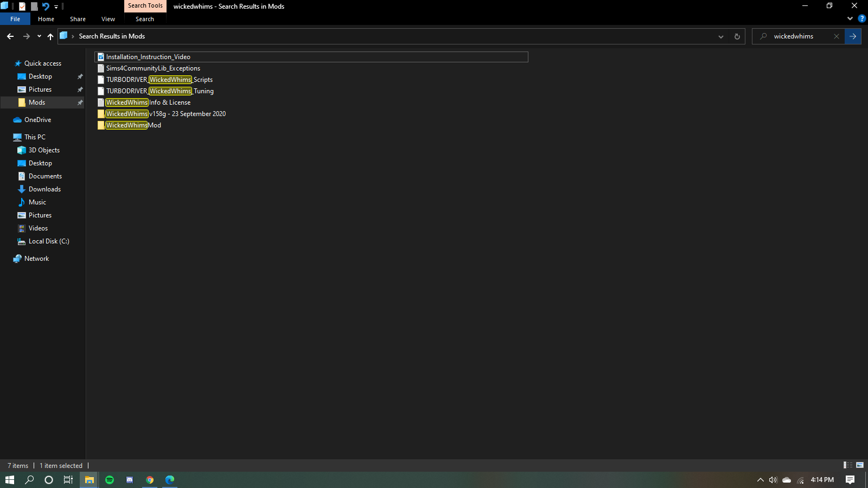The height and width of the screenshot is (488, 868).
Task: Click the Search Tools contextual tab
Action: point(145,6)
